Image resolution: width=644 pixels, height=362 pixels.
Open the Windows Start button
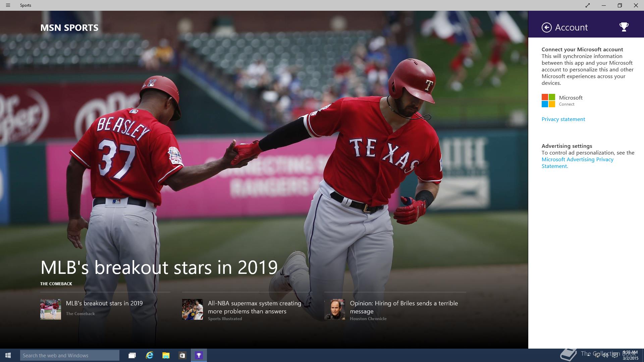coord(8,355)
